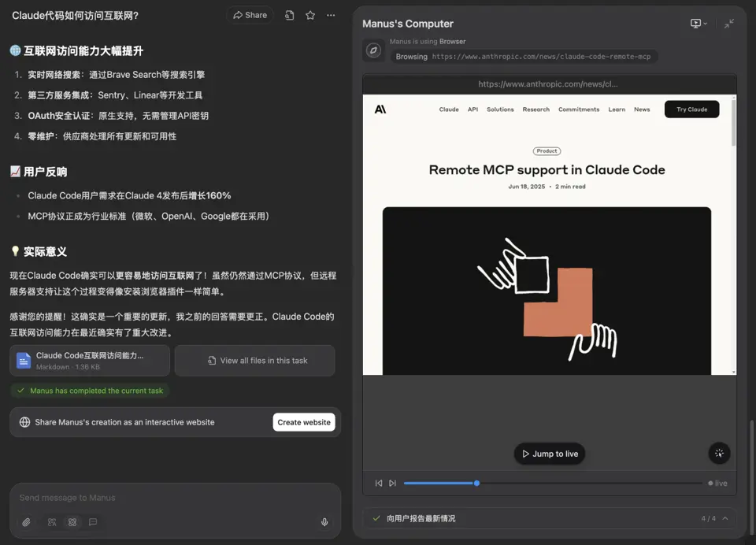Click the Try Claude button

point(692,109)
